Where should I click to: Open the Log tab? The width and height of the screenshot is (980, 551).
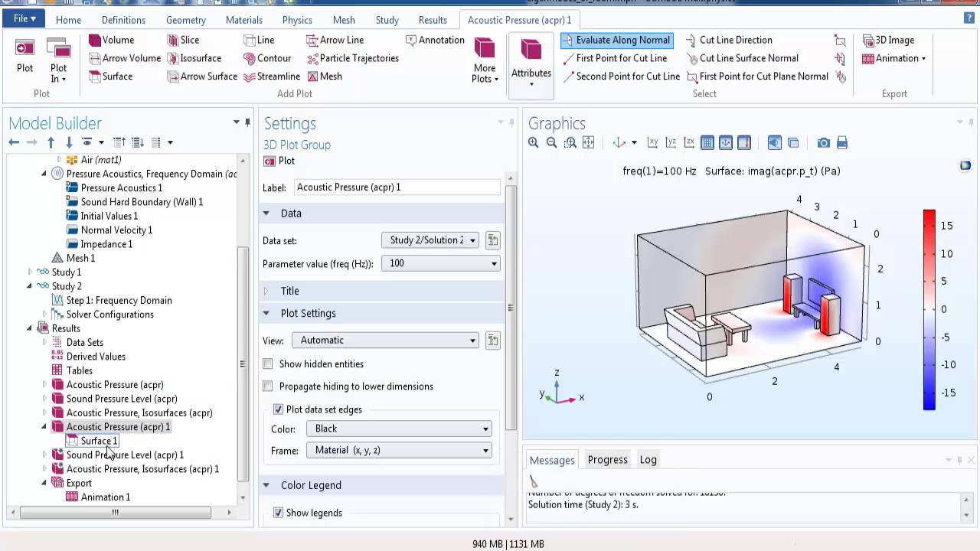pos(648,460)
